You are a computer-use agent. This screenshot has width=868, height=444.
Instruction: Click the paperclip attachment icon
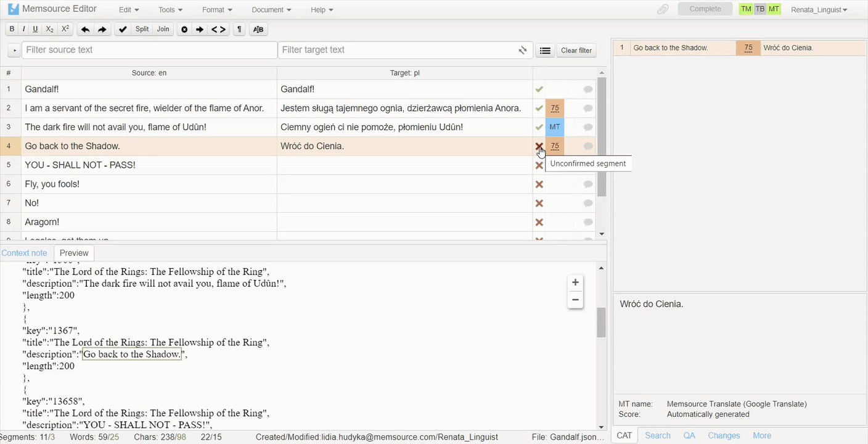click(663, 9)
